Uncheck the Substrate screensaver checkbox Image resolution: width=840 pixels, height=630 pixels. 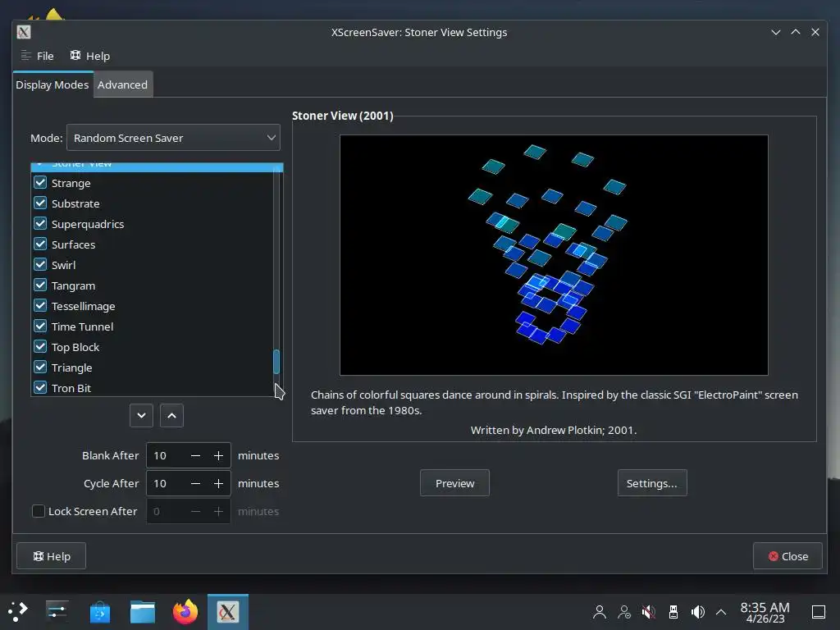pyautogui.click(x=40, y=203)
